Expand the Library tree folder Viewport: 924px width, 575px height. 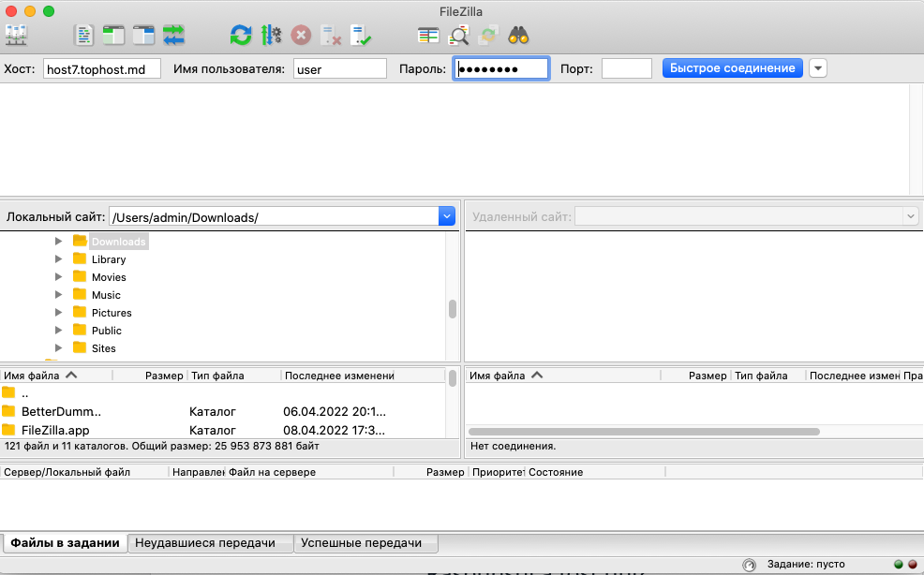pos(58,258)
